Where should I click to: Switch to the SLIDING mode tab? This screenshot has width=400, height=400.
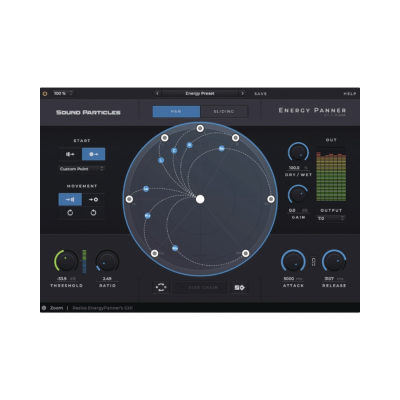point(224,111)
